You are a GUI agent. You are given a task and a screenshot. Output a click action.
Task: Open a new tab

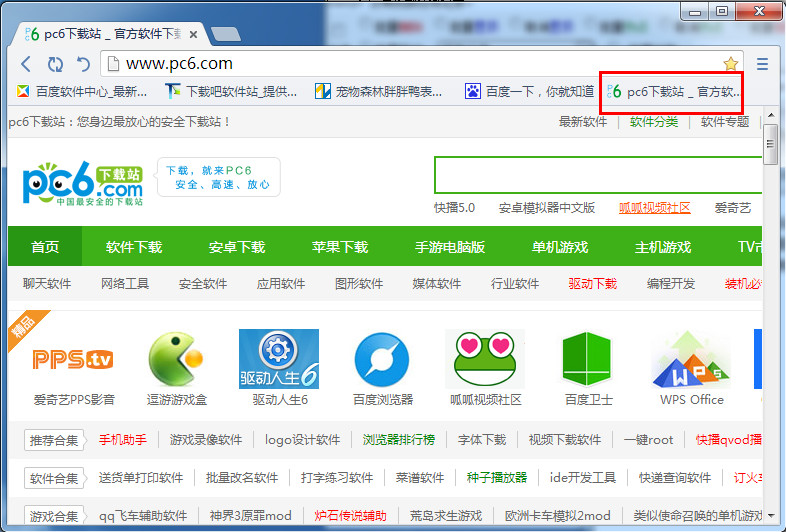(x=226, y=34)
